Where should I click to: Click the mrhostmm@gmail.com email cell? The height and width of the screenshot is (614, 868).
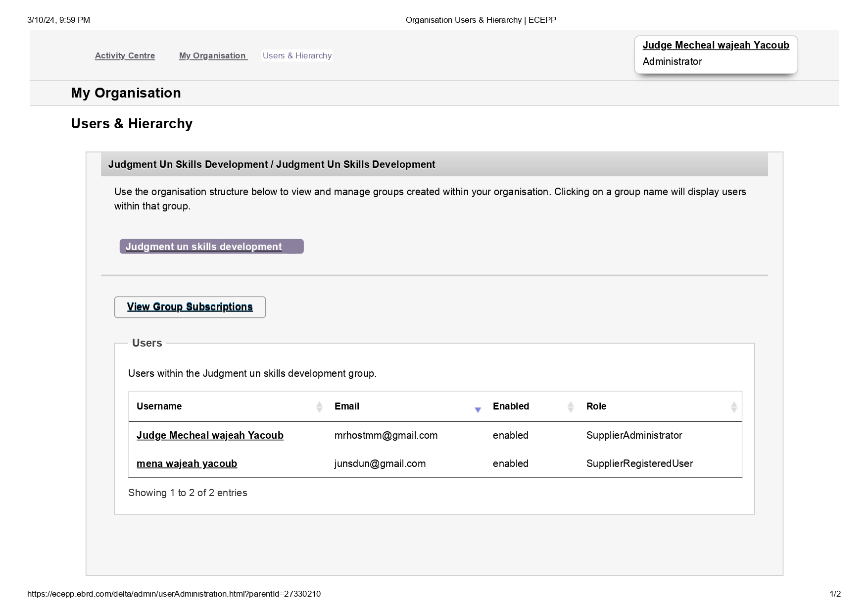(x=386, y=435)
